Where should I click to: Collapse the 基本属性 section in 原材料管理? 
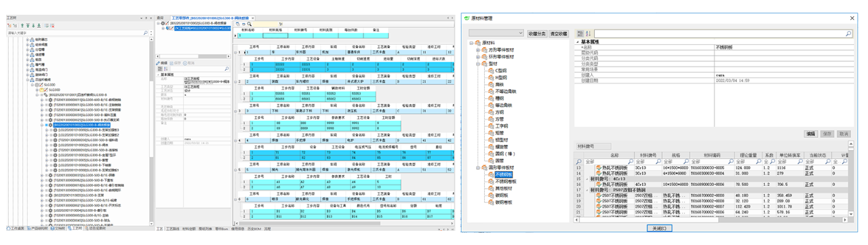(578, 41)
